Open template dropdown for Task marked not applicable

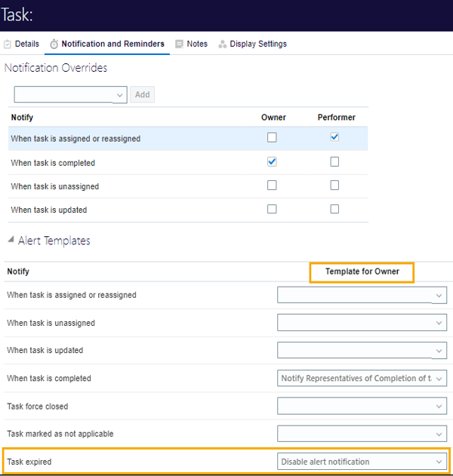[362, 434]
